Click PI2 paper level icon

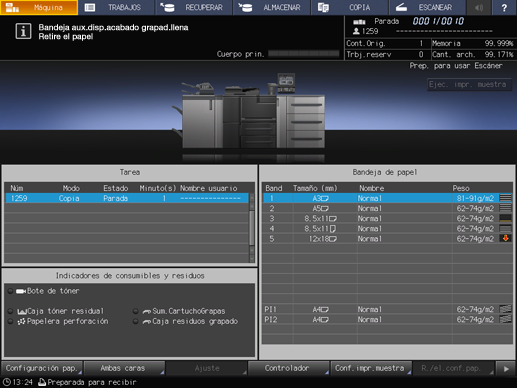[x=505, y=319]
